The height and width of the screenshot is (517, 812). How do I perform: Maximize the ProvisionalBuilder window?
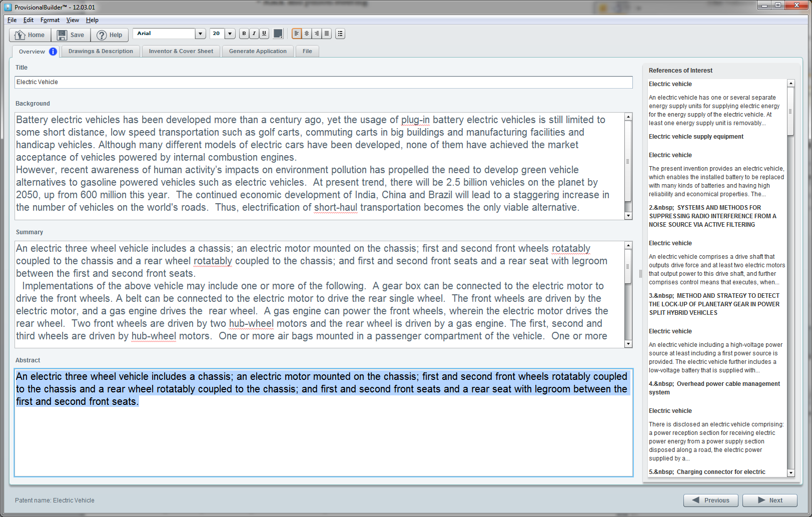pyautogui.click(x=778, y=6)
